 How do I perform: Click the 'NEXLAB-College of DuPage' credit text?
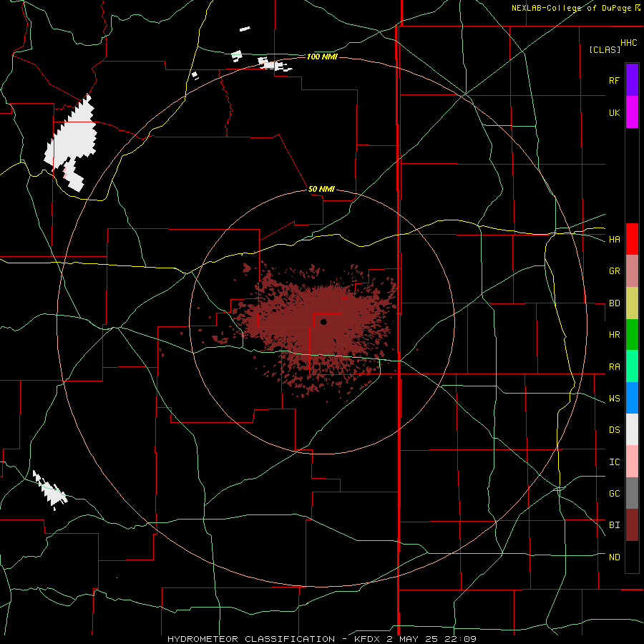[571, 8]
